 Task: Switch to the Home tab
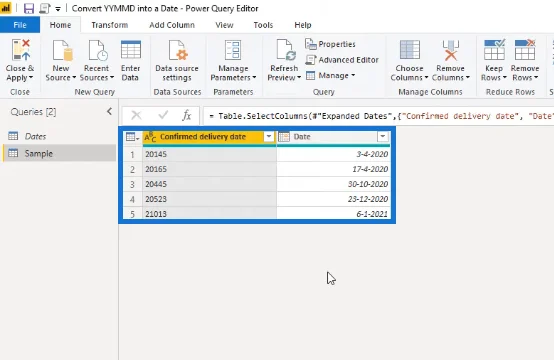60,25
